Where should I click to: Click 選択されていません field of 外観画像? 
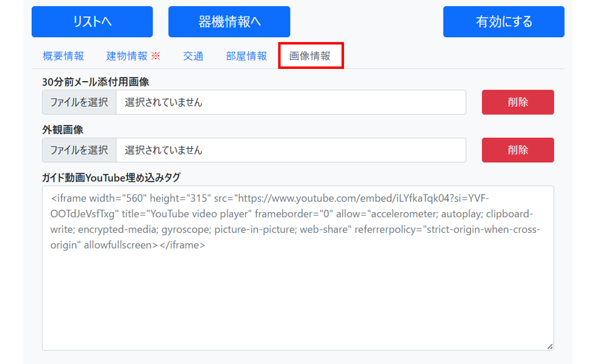pos(290,150)
